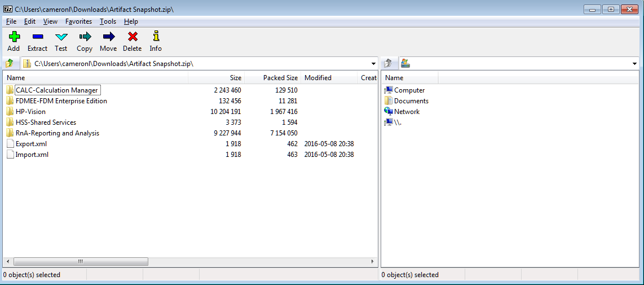Open the Help menu
Viewport: 644px width, 285px height.
(131, 21)
